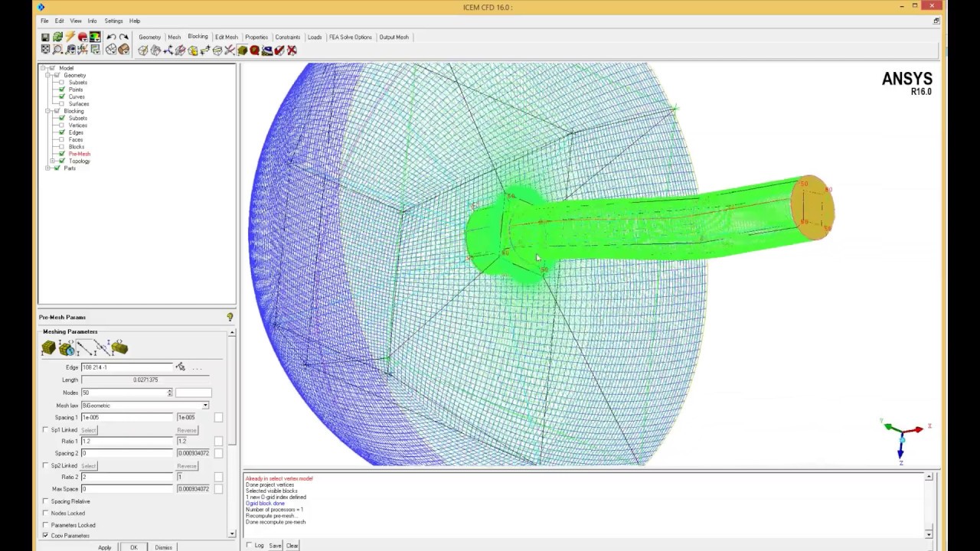980x551 pixels.
Task: Select the Split Block tool
Action: [155, 51]
